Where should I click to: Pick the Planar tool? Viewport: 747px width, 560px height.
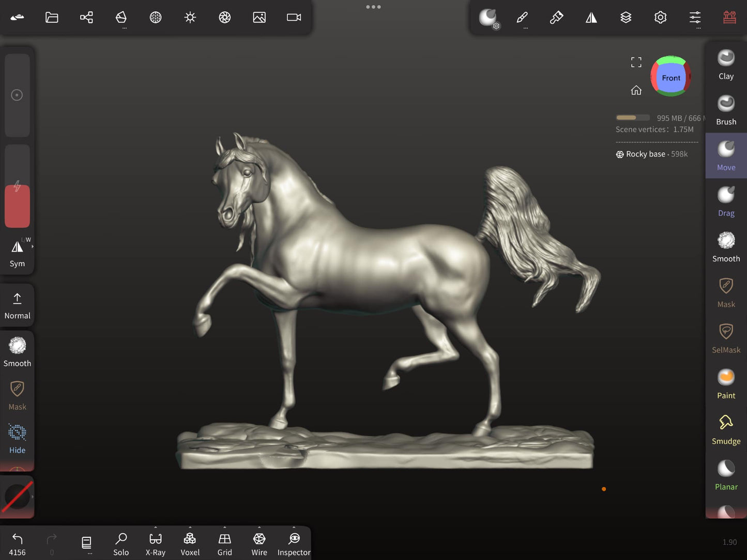pos(726,475)
